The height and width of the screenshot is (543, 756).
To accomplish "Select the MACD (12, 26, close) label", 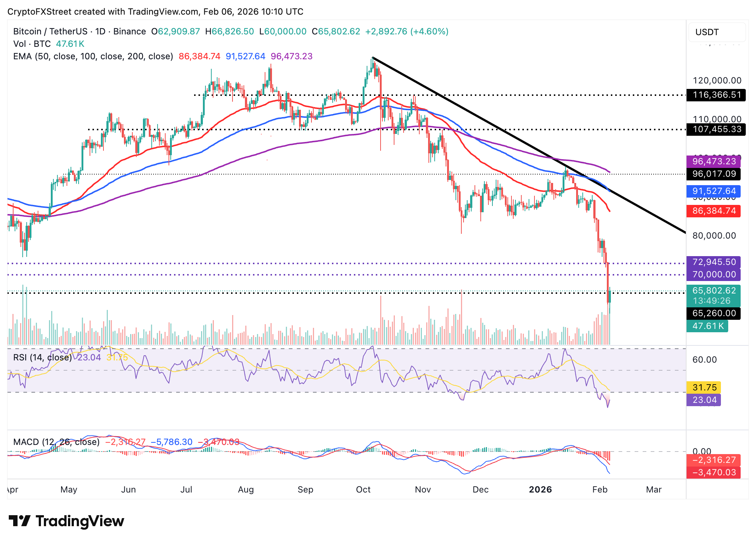I will 56,442.
